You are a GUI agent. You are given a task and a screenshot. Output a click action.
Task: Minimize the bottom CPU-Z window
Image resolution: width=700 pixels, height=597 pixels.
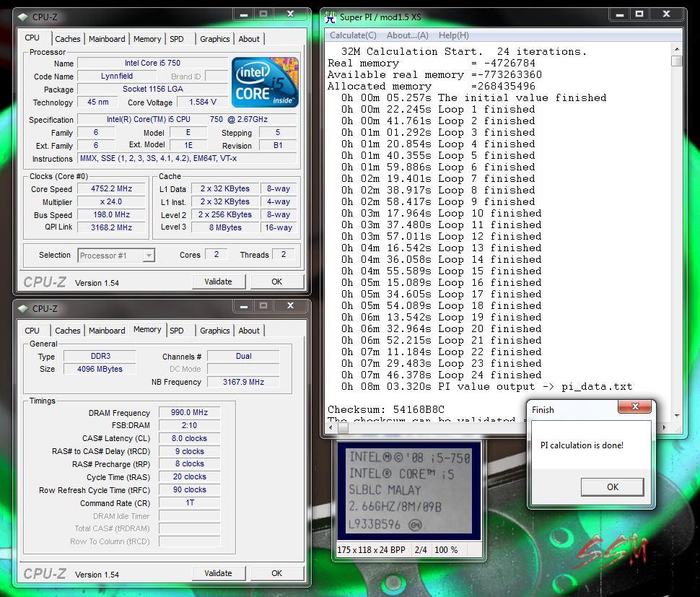pos(244,306)
